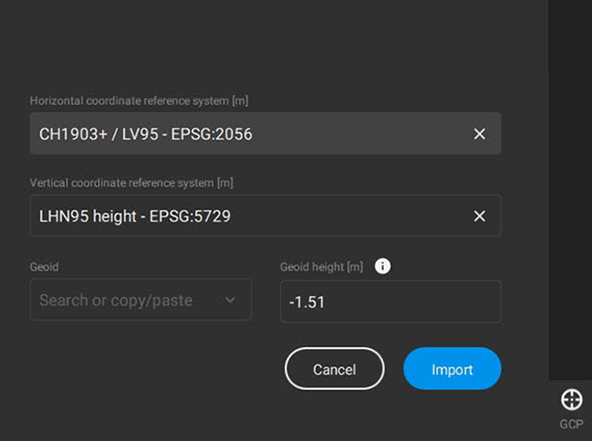Click the Import button
Image resolution: width=592 pixels, height=441 pixels.
click(x=452, y=369)
